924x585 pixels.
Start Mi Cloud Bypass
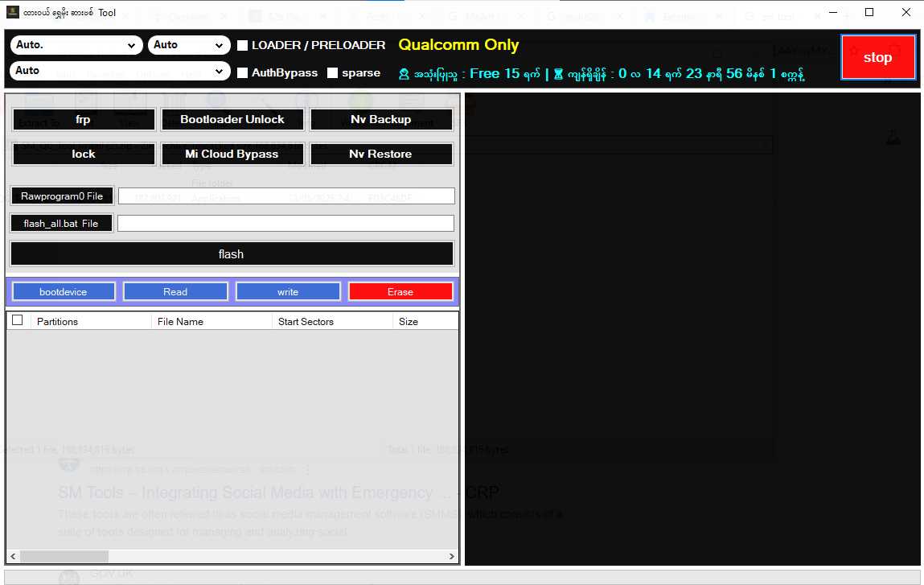click(x=232, y=154)
